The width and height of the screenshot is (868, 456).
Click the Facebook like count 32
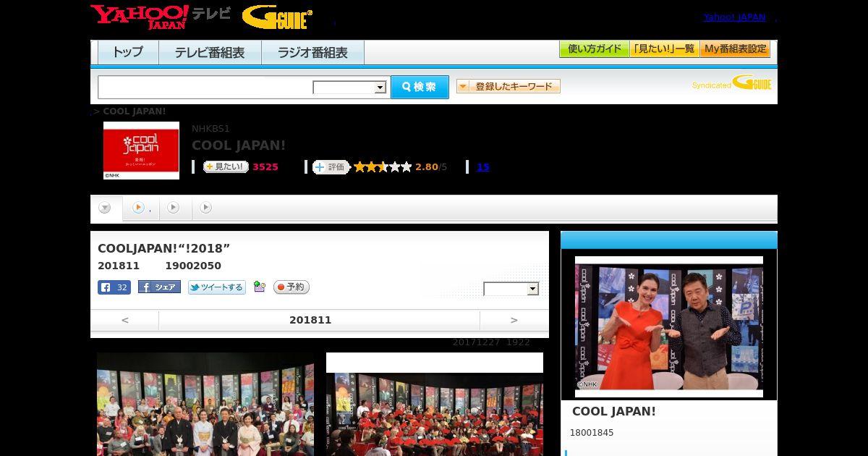point(114,287)
